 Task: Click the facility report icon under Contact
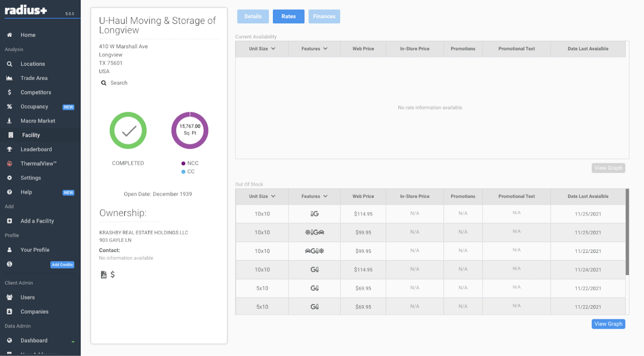click(x=104, y=275)
